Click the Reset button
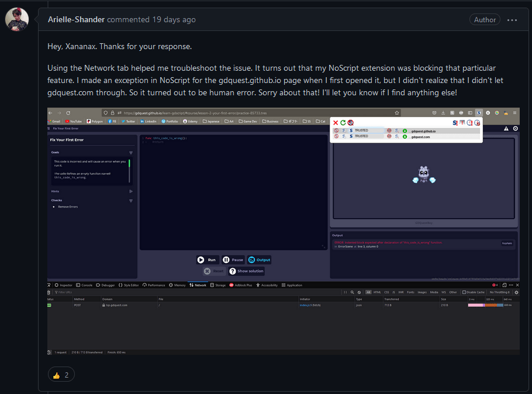 (214, 271)
